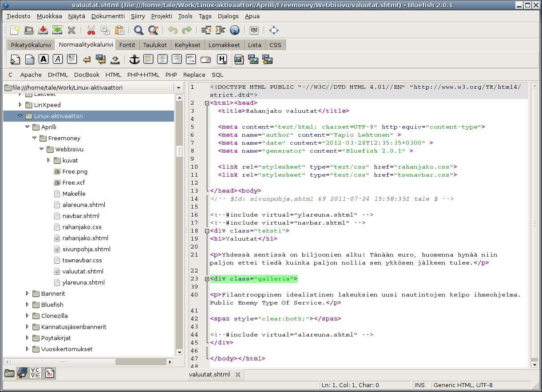
Task: Open the PHP+HTML custom menu
Action: (x=143, y=75)
